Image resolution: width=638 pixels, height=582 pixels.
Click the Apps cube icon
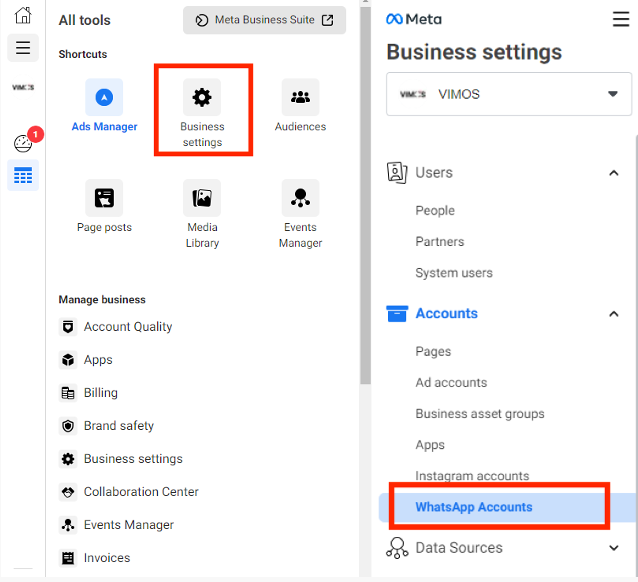(x=68, y=360)
